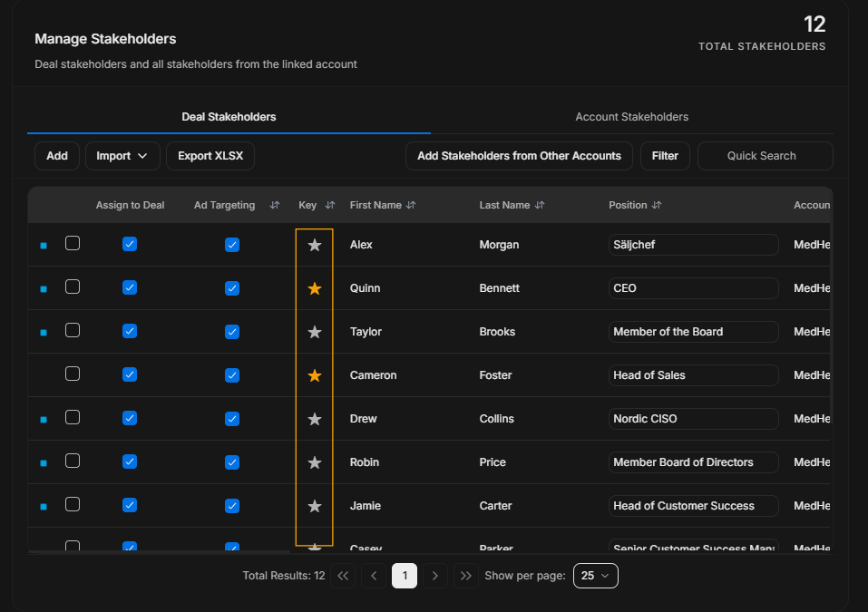This screenshot has width=868, height=612.
Task: Click the 'Assign to Deal' column header
Action: [x=130, y=205]
